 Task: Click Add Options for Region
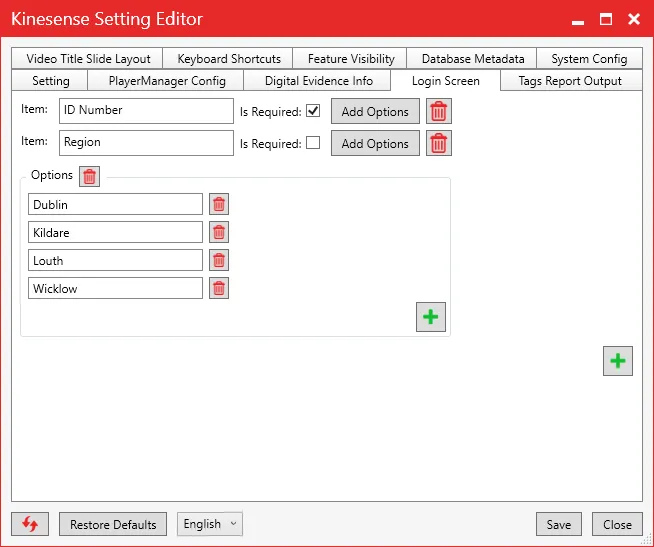click(x=375, y=143)
